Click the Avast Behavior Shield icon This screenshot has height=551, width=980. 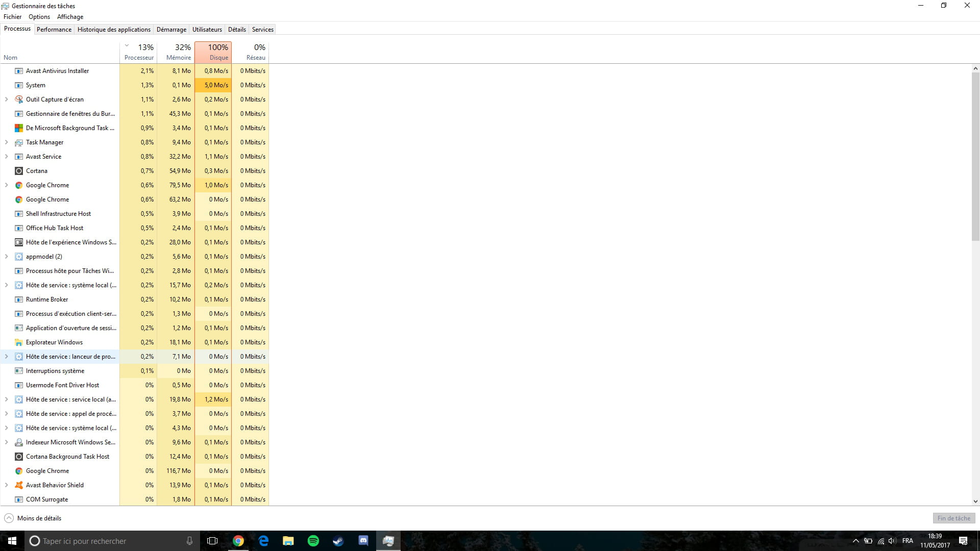point(19,485)
